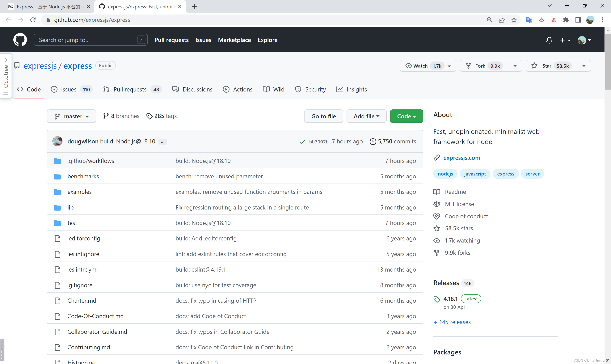The height and width of the screenshot is (364, 611).
Task: Visit the expressjs.com website link
Action: [x=462, y=158]
